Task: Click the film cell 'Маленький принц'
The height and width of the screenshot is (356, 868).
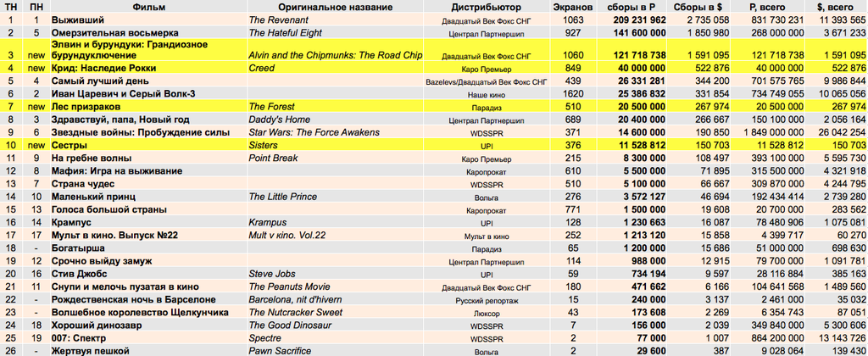Action: [93, 197]
